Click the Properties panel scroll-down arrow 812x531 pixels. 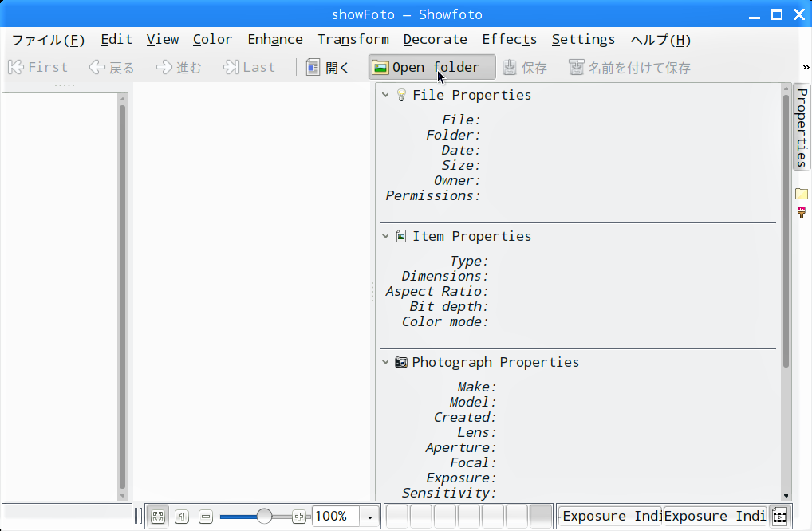(786, 496)
